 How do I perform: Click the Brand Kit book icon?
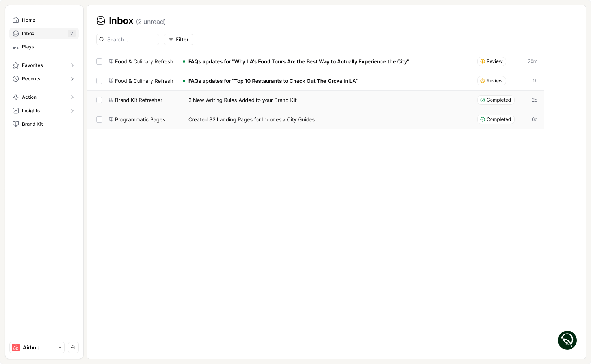pos(16,124)
